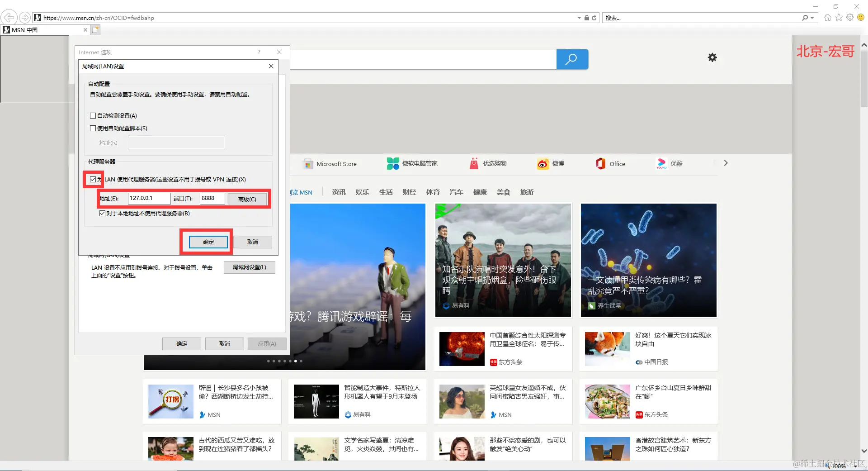This screenshot has height=471, width=868.
Task: Expand the search provider dropdown arrow
Action: [812, 18]
